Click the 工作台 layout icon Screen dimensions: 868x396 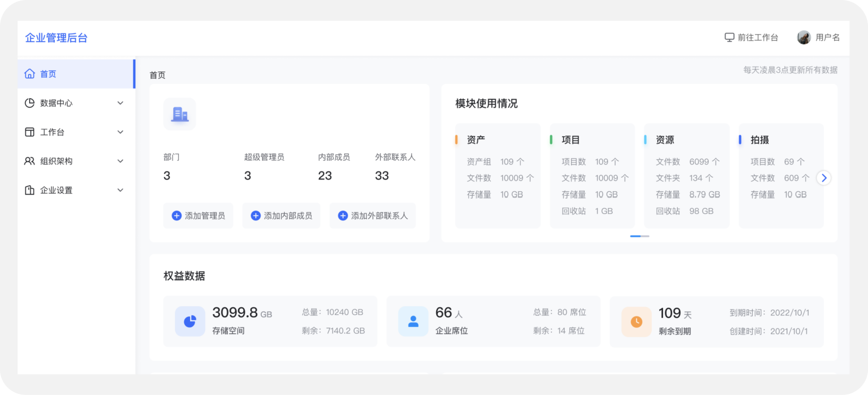point(30,132)
